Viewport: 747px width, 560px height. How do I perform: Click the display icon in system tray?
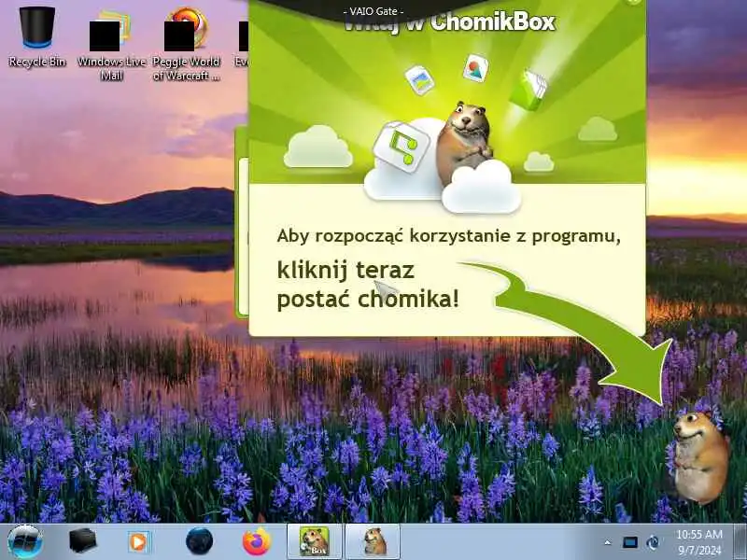click(x=629, y=542)
